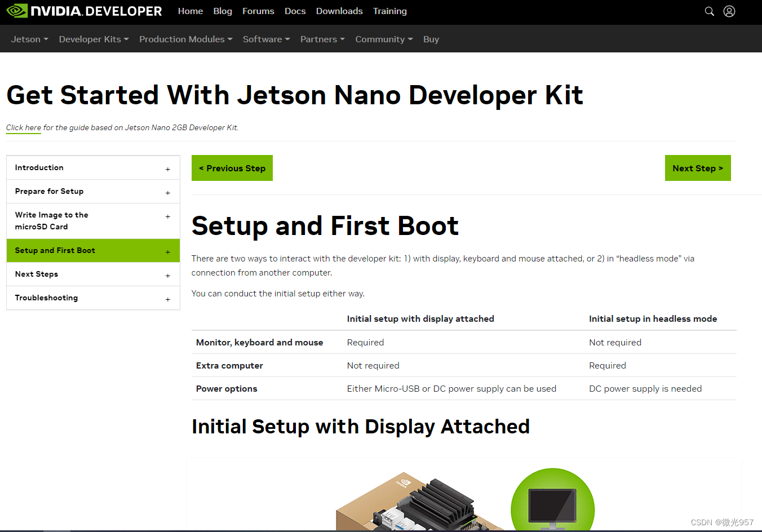Open the Partners dropdown menu
Image resolution: width=762 pixels, height=532 pixels.
pyautogui.click(x=322, y=39)
